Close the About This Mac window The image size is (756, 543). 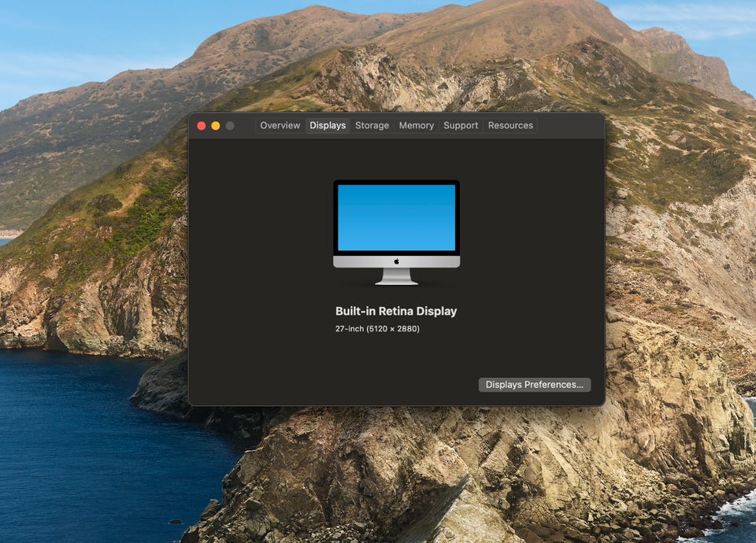(x=202, y=126)
